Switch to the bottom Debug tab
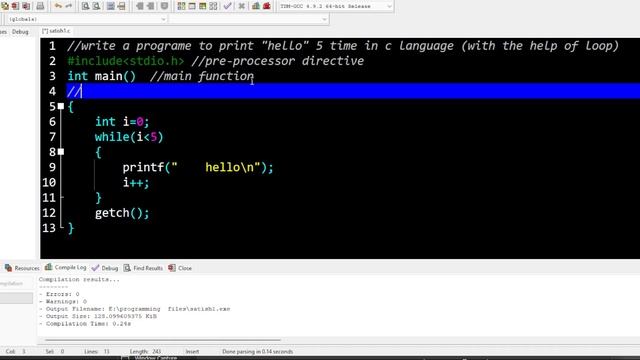 coord(105,268)
